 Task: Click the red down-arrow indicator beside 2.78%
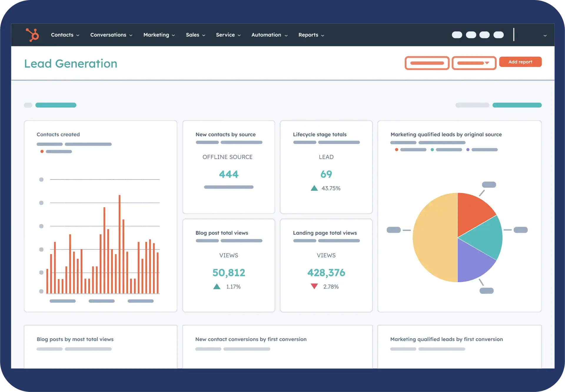point(314,286)
